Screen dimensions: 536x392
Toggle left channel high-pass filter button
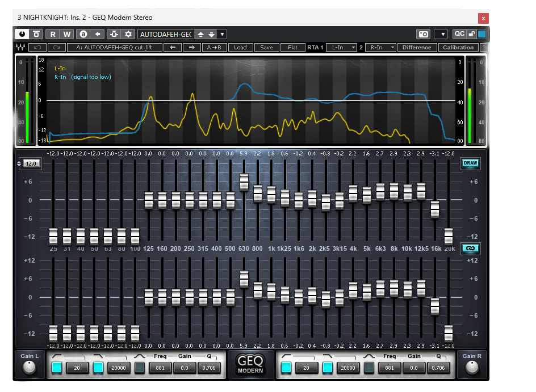57,368
